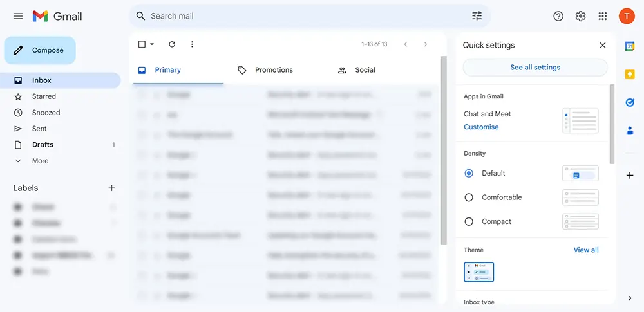Viewport: 644px width, 312px height.
Task: Click the Default density preview image
Action: point(580,173)
